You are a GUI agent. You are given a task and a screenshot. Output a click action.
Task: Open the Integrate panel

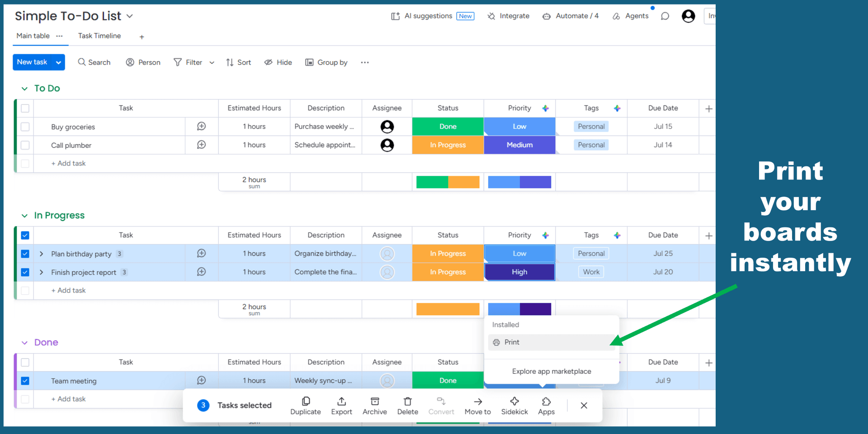click(508, 16)
